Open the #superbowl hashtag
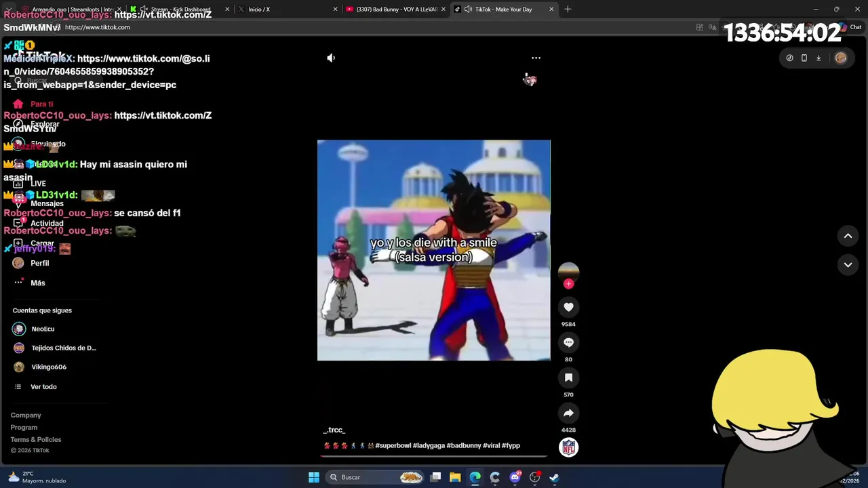 [393, 445]
